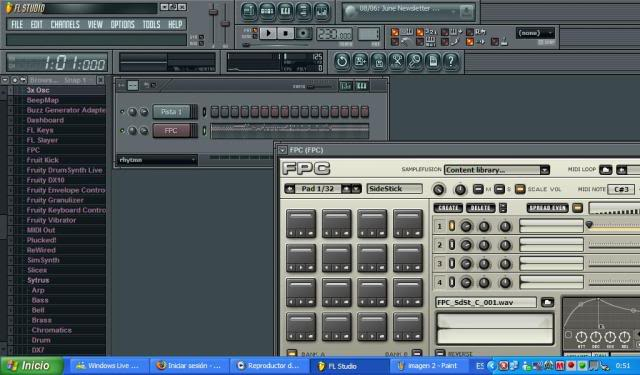Toggle the Scale Vol option in FPC

[520, 189]
